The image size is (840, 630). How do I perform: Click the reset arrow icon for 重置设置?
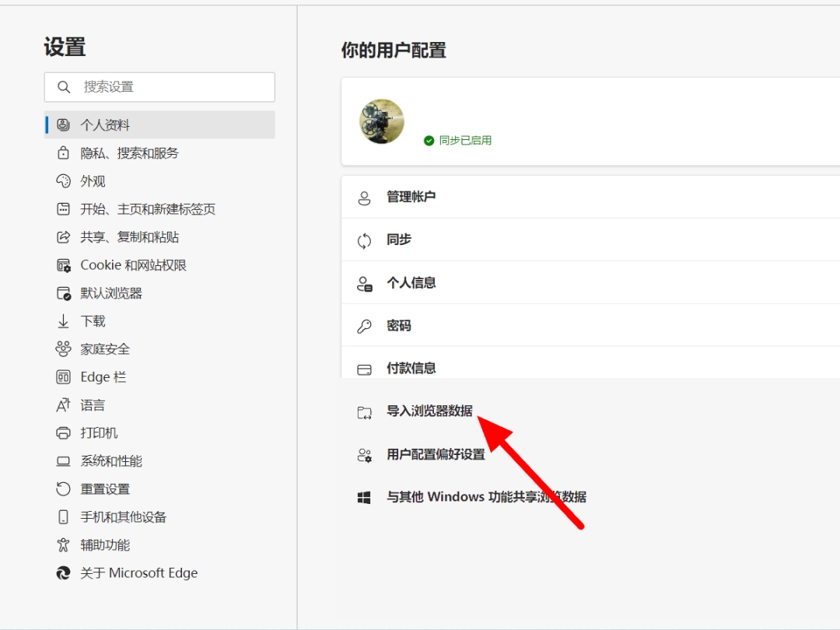click(x=63, y=488)
